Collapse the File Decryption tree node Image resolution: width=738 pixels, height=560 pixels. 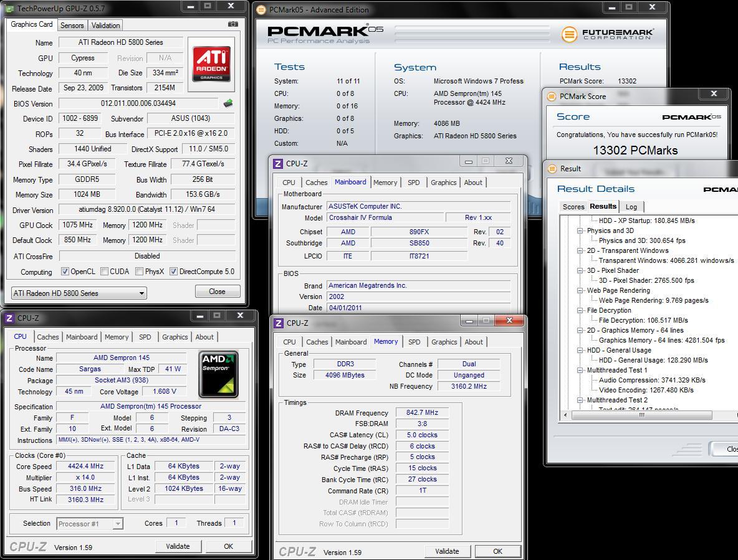[580, 310]
